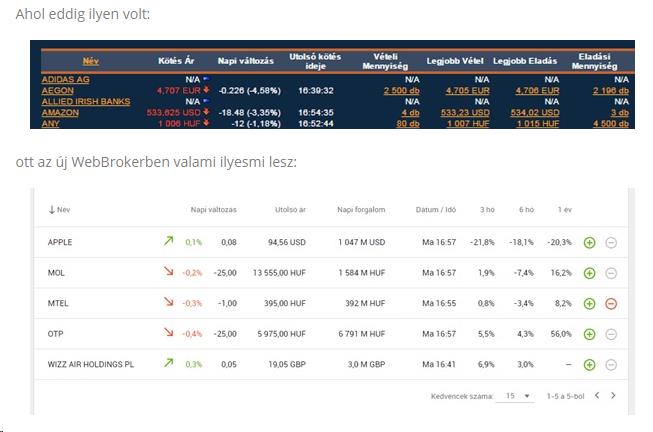
Task: Sort by Napi változás column in new table
Action: click(x=213, y=210)
